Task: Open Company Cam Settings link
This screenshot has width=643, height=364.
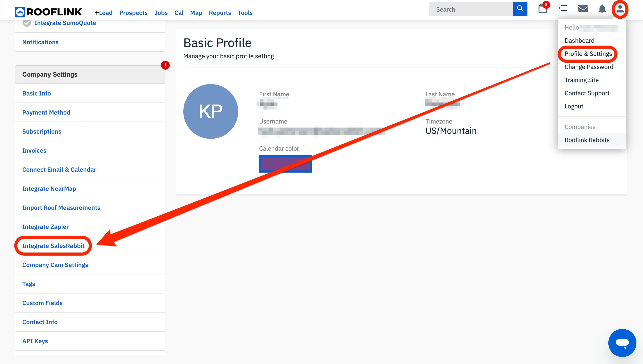Action: point(55,265)
